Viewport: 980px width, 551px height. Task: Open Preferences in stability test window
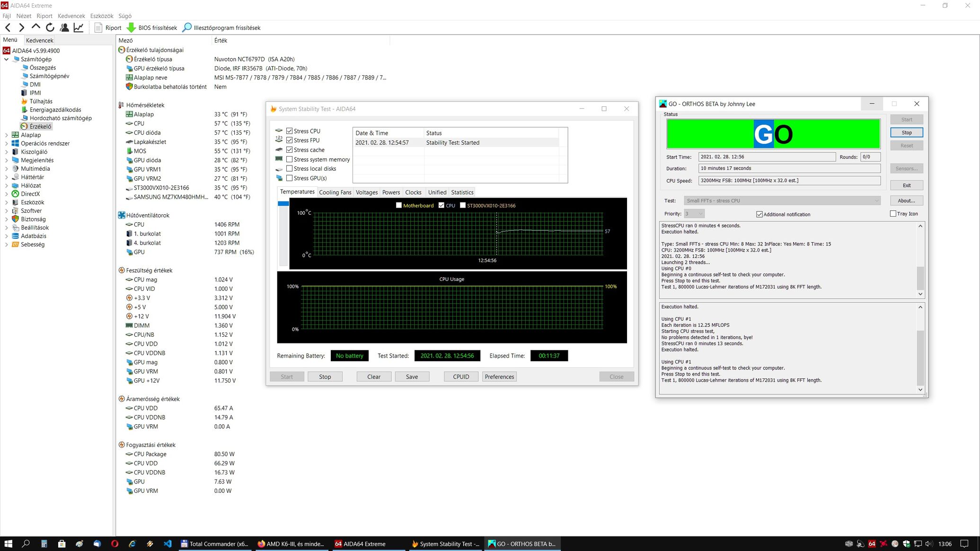click(x=499, y=376)
